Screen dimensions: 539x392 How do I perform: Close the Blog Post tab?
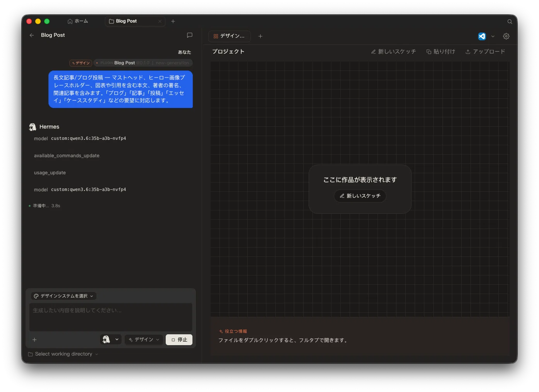click(x=160, y=21)
